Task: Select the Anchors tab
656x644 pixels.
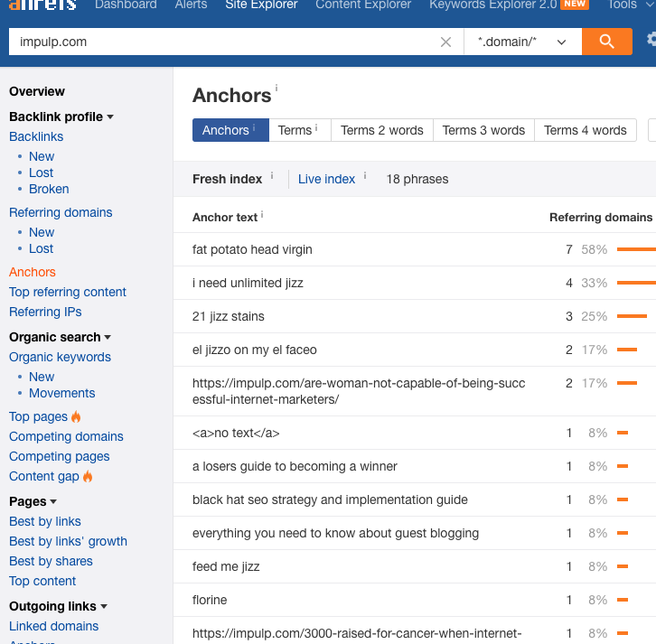Action: (x=230, y=130)
